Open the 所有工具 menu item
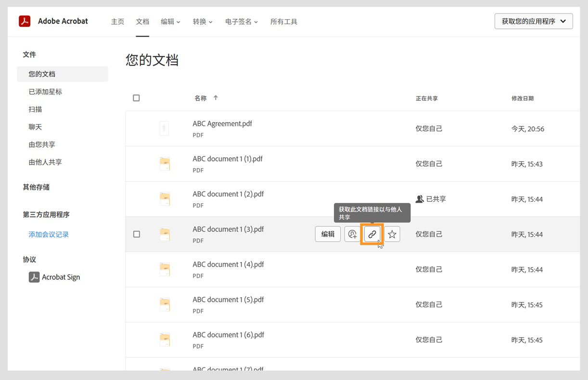This screenshot has width=588, height=380. [283, 21]
